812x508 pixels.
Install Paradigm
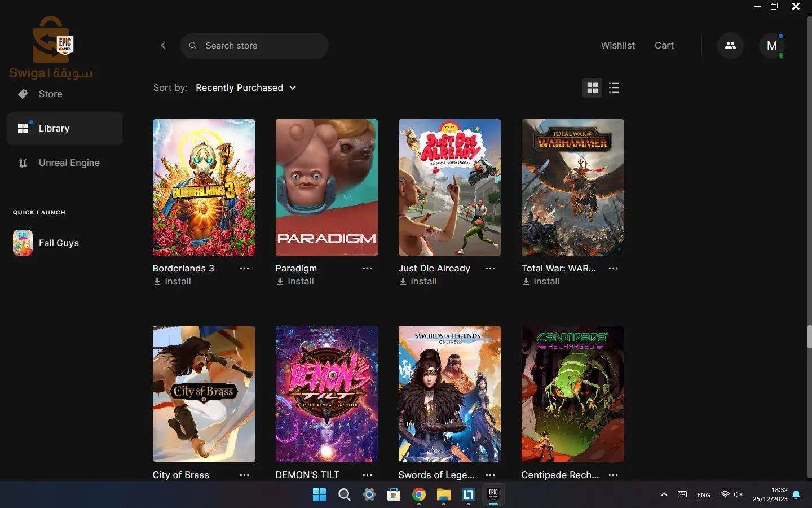pos(295,282)
